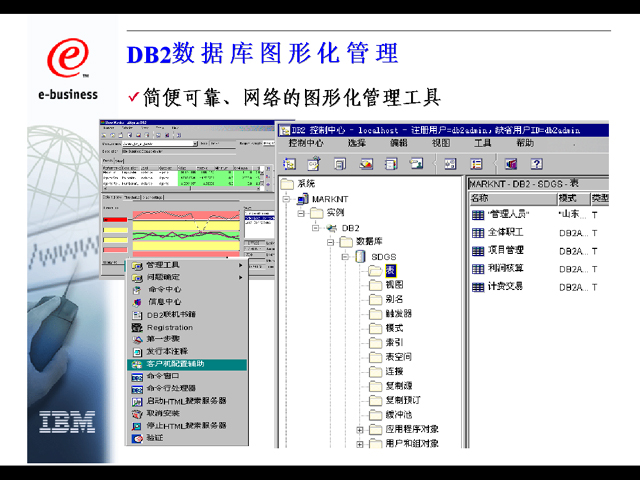Image resolution: width=640 pixels, height=480 pixels.
Task: Select the 索引 folder in tree
Action: point(386,342)
